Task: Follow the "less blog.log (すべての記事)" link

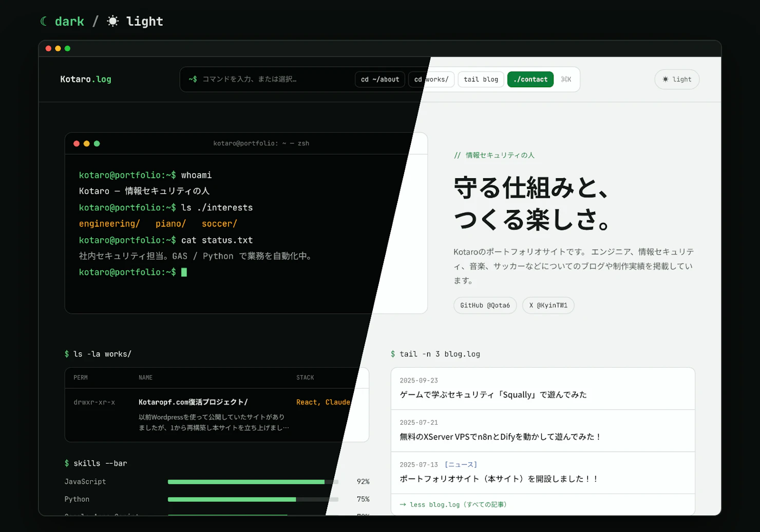Action: pyautogui.click(x=453, y=505)
